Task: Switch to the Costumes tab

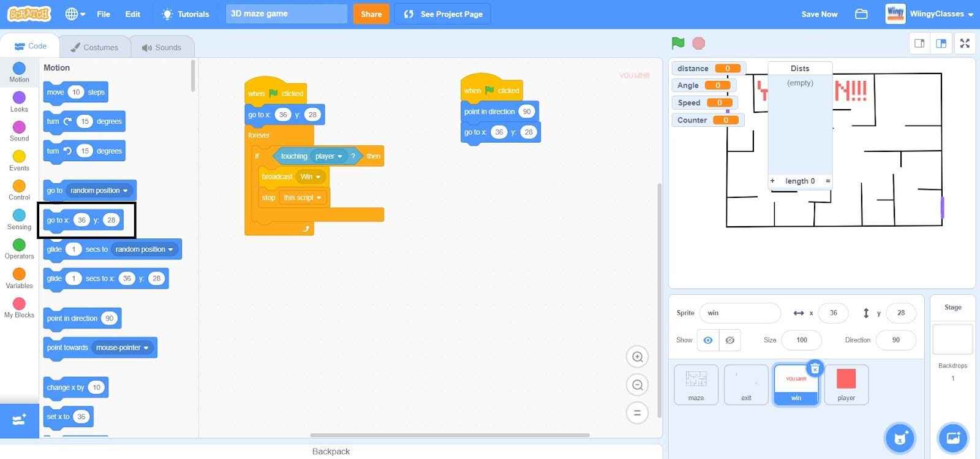Action: pyautogui.click(x=94, y=47)
